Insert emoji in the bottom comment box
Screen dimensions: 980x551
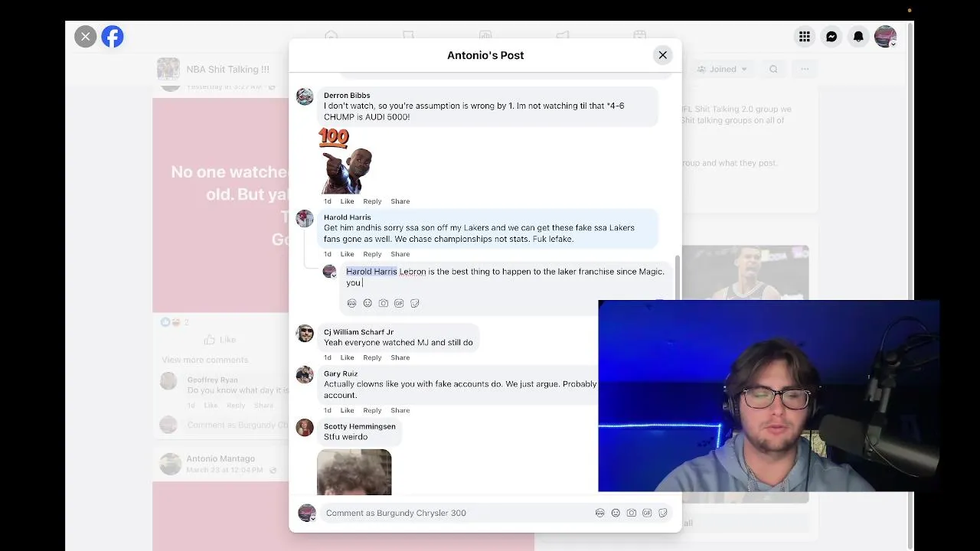click(x=616, y=513)
